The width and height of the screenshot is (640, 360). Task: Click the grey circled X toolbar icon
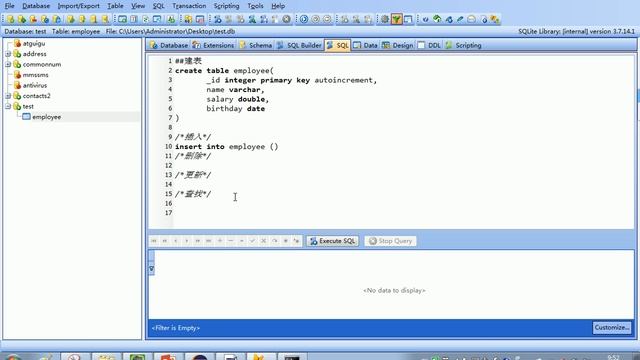[x=287, y=19]
